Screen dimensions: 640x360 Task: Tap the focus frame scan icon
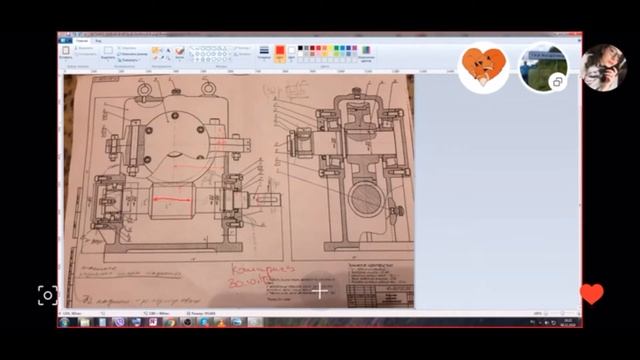click(x=47, y=295)
